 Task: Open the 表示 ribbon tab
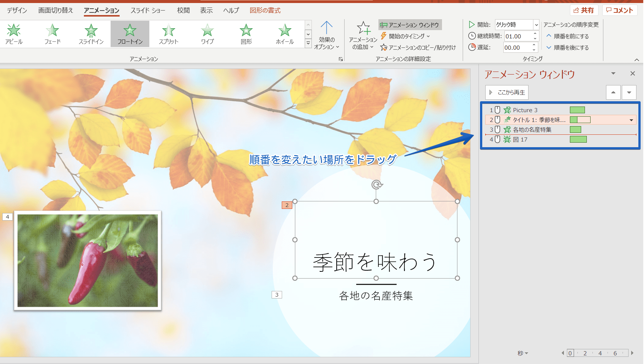[x=207, y=10]
